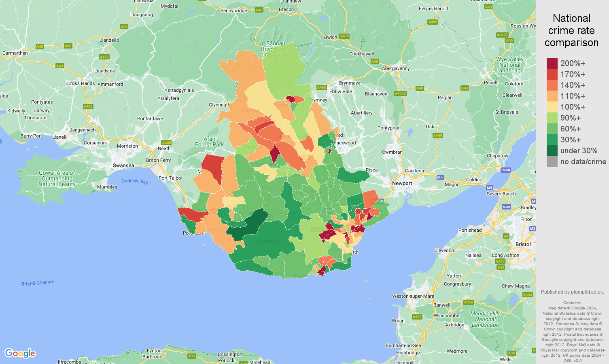This screenshot has height=364, width=609.
Task: Click the 30%+ green legend swatch
Action: click(x=552, y=140)
